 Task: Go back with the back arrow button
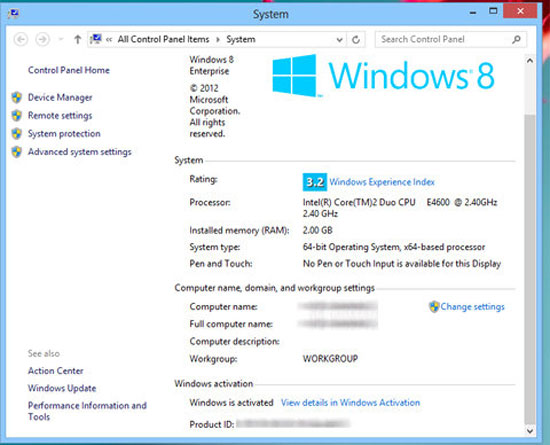point(21,39)
